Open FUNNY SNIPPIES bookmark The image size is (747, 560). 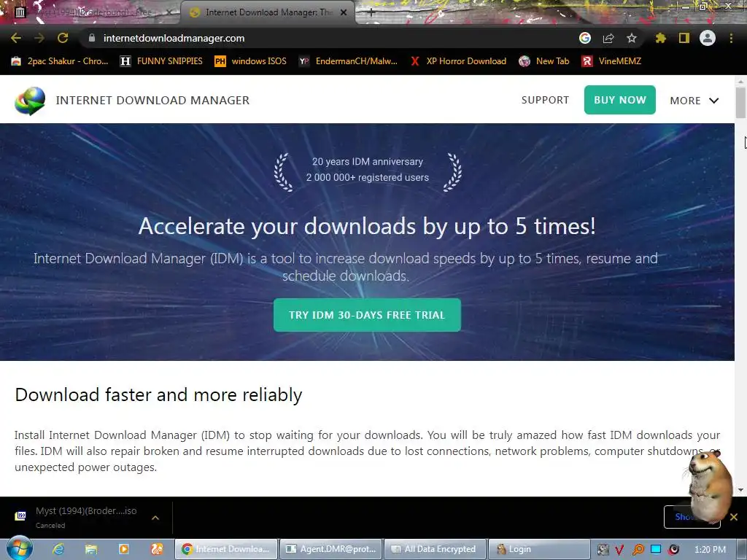coord(161,61)
